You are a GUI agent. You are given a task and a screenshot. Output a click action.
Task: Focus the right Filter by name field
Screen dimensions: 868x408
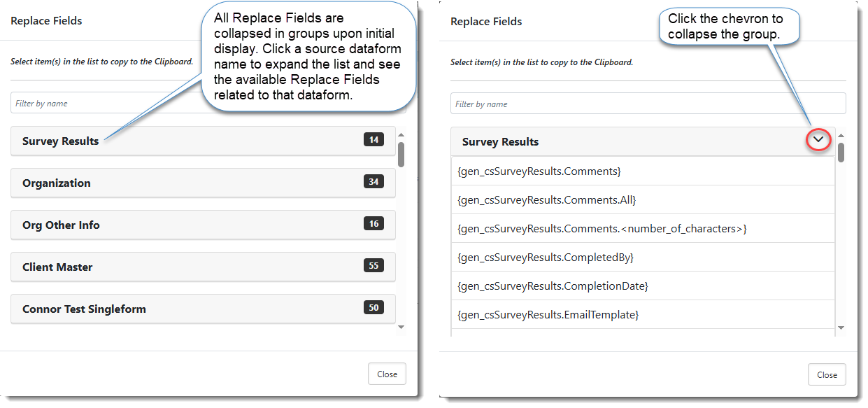point(648,104)
